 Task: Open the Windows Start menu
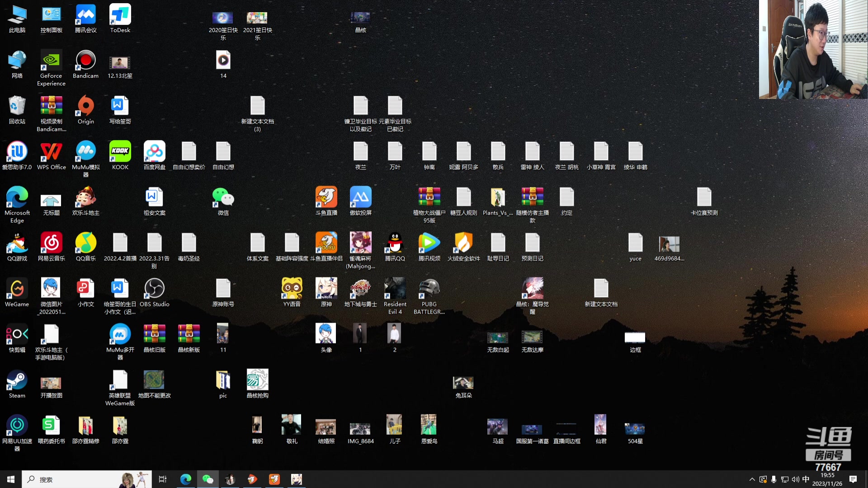coord(11,479)
